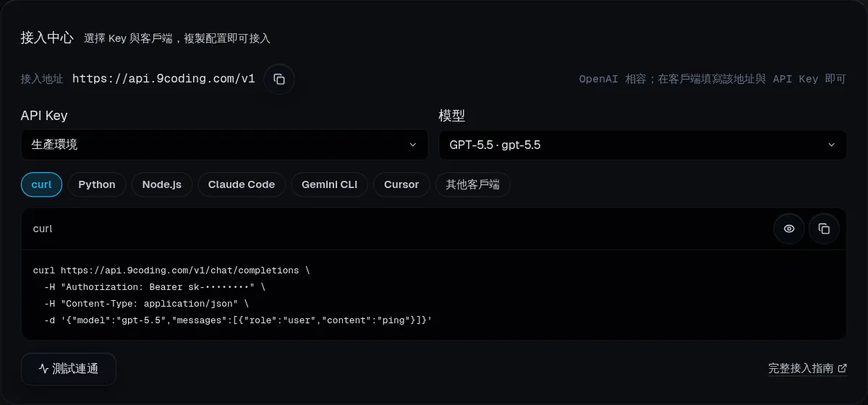This screenshot has height=405, width=868.
Task: Click the Content-Type application/json line
Action: pos(146,304)
